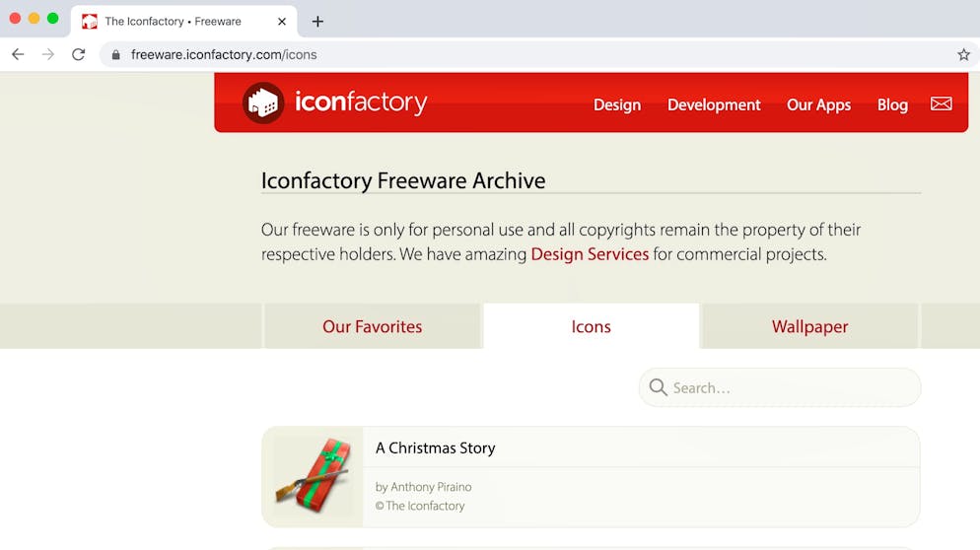
Task: Click the browser forward arrow
Action: 48,54
